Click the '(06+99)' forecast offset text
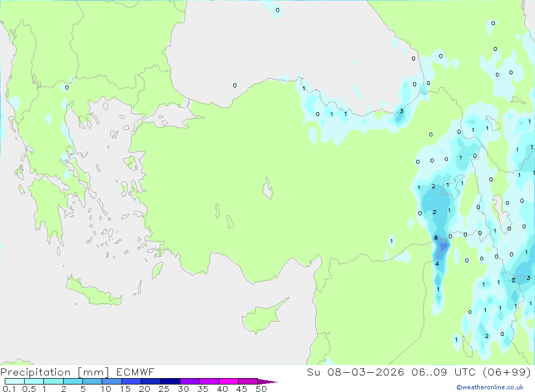Viewport: 535px width, 392px height. tap(507, 372)
